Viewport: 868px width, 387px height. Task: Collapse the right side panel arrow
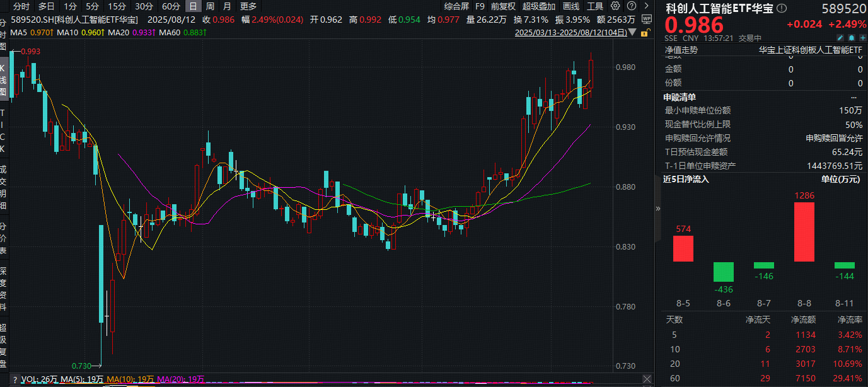point(658,208)
